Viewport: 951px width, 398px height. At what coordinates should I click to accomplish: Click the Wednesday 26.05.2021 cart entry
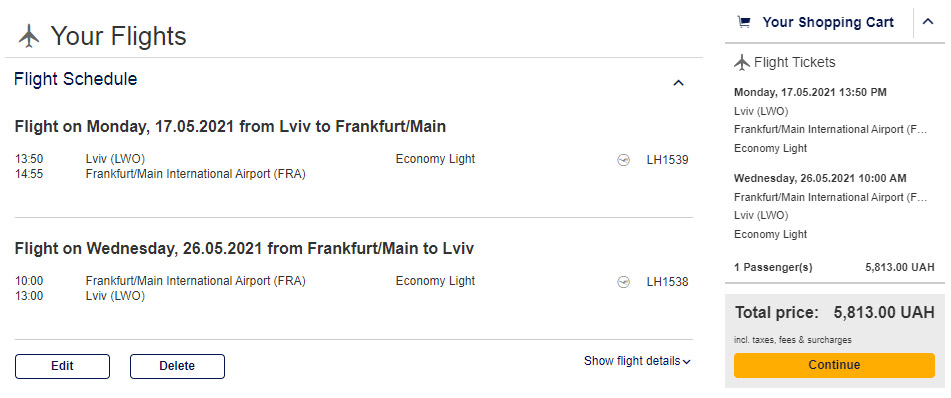tap(831, 206)
